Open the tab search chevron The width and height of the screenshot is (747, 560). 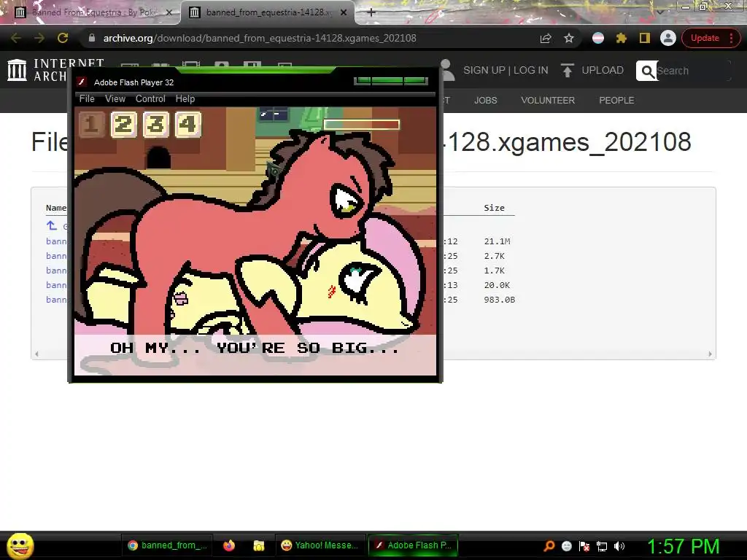[x=659, y=12]
